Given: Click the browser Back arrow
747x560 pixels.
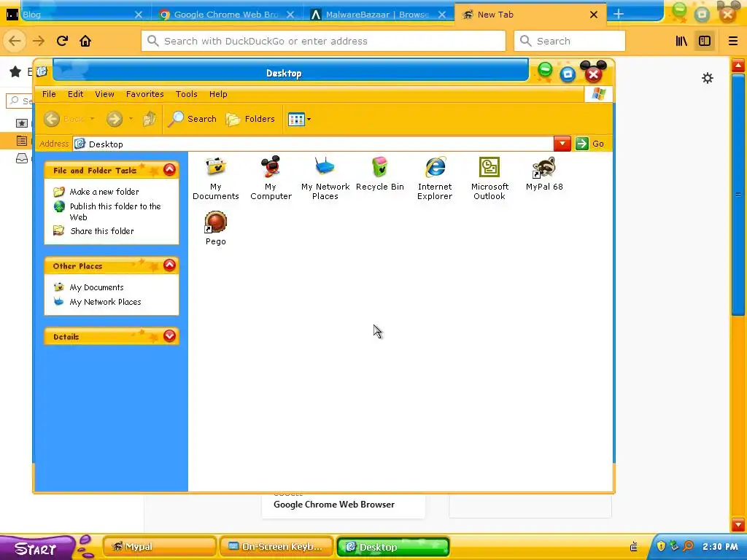Looking at the screenshot, I should (x=15, y=41).
